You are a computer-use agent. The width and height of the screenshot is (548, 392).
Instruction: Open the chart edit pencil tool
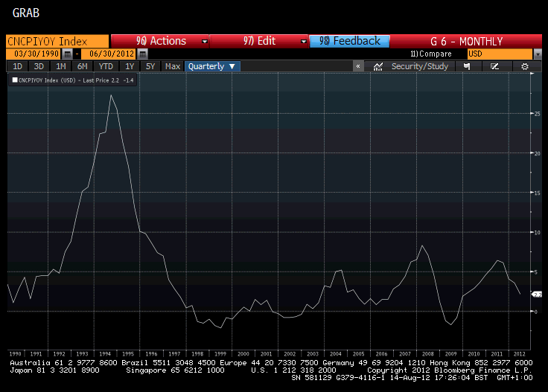(x=494, y=66)
